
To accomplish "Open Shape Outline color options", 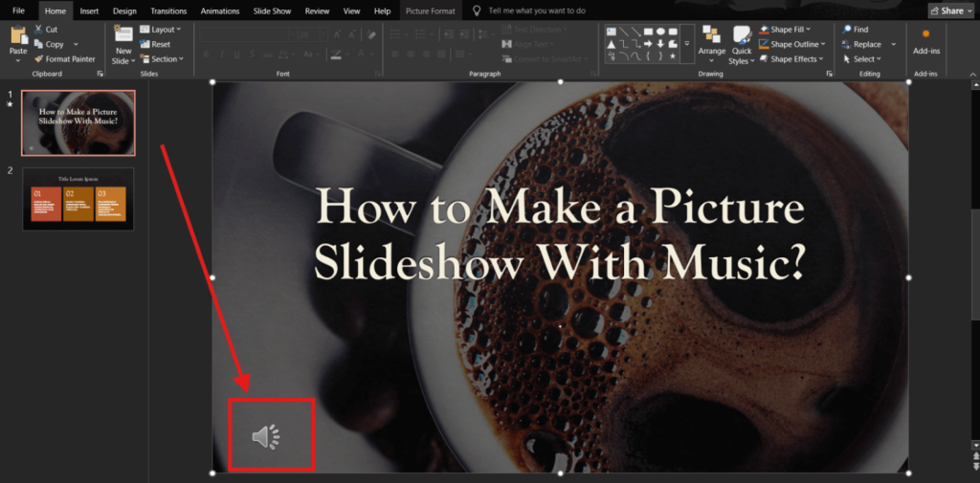I will (x=791, y=44).
